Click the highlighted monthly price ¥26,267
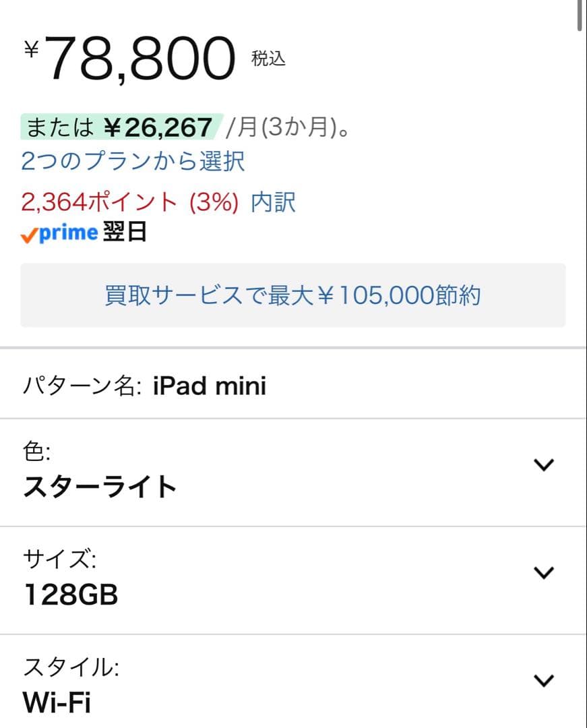587x728 pixels. [160, 125]
